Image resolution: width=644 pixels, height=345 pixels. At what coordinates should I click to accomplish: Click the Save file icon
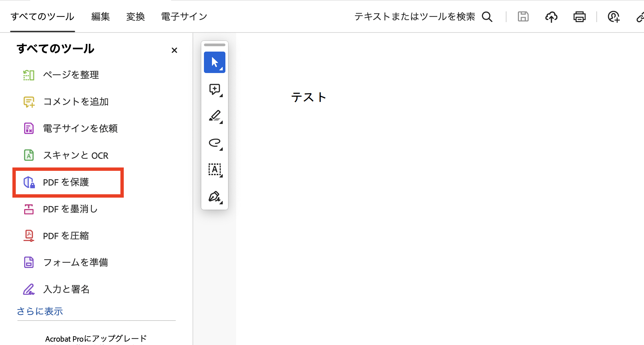tap(523, 17)
